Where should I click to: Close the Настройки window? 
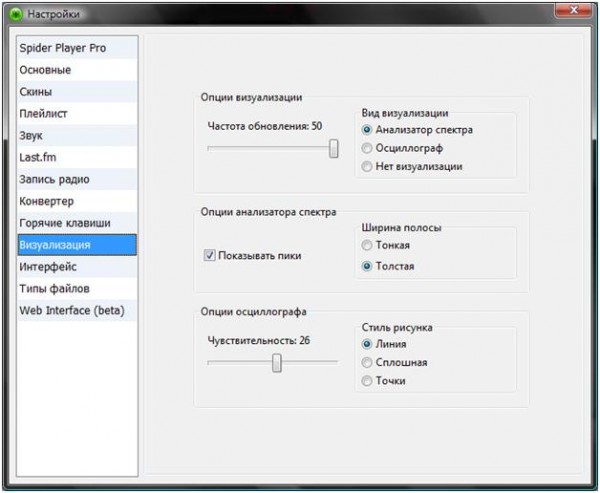click(573, 11)
